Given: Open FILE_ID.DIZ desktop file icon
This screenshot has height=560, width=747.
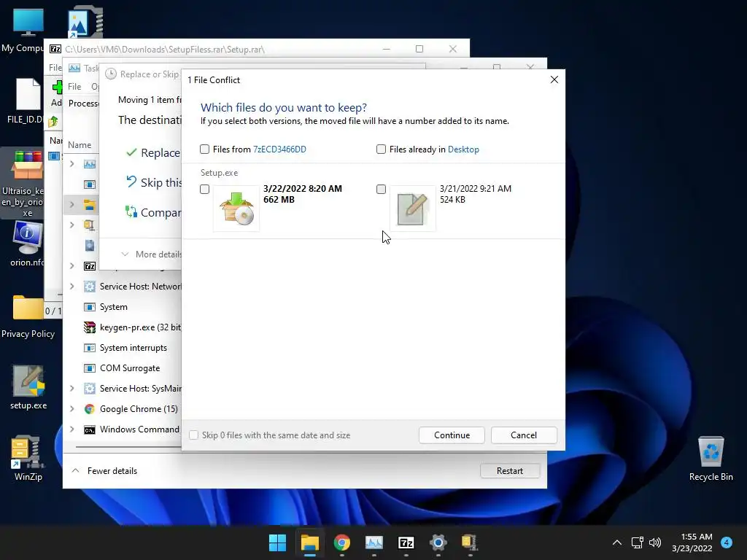Looking at the screenshot, I should (28, 94).
